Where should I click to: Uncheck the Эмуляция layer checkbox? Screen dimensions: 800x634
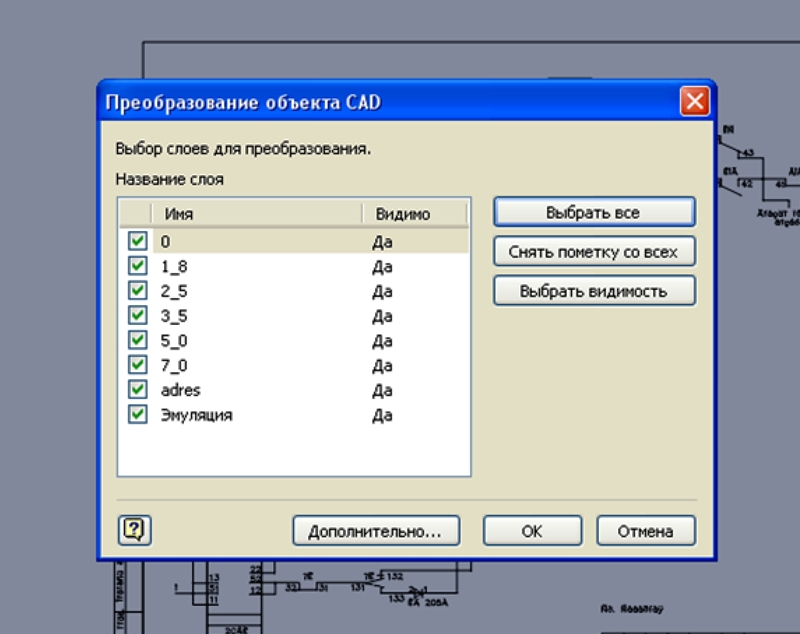click(138, 414)
